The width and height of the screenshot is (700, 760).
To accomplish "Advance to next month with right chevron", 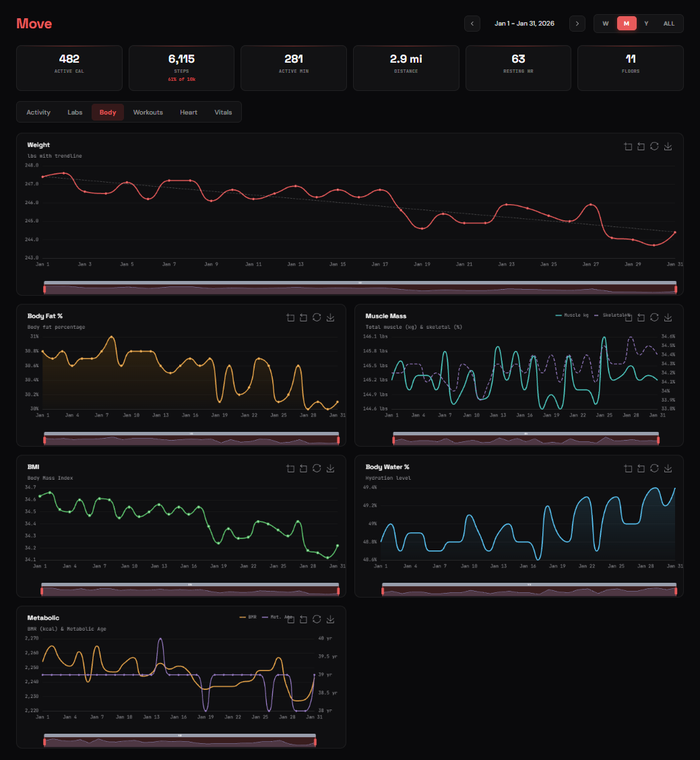I will click(x=577, y=24).
